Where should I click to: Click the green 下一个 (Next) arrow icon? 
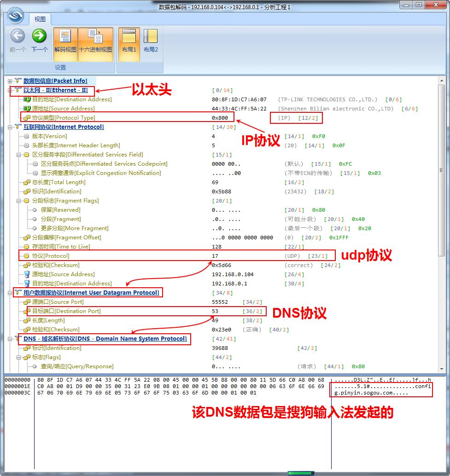39,37
